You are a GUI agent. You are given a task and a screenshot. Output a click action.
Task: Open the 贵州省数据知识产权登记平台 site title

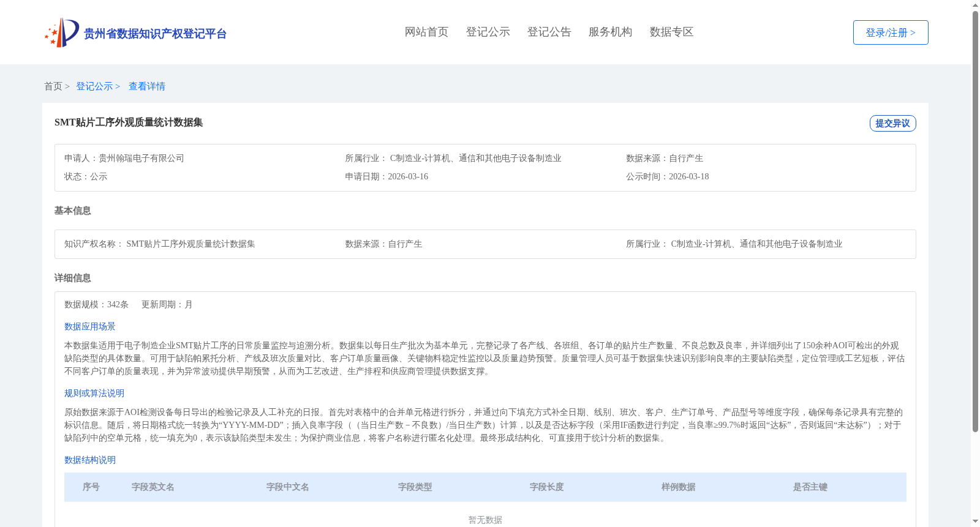pos(155,34)
